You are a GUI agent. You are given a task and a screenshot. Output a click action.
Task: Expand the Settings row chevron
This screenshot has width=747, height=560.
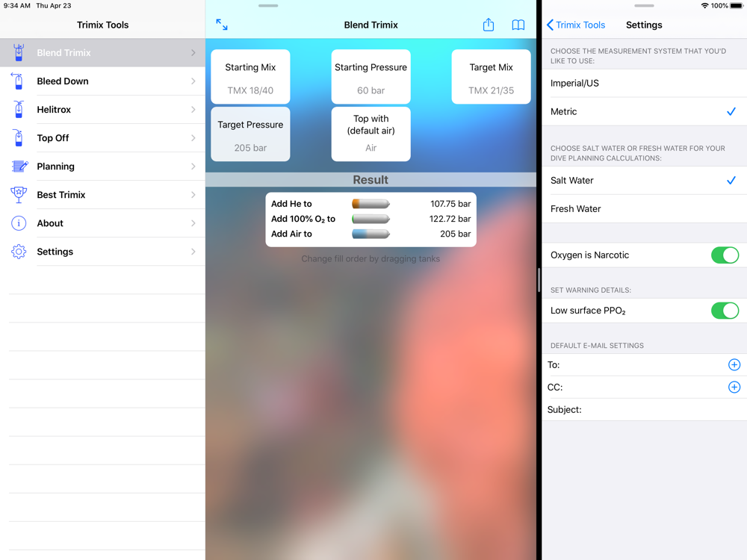point(193,252)
